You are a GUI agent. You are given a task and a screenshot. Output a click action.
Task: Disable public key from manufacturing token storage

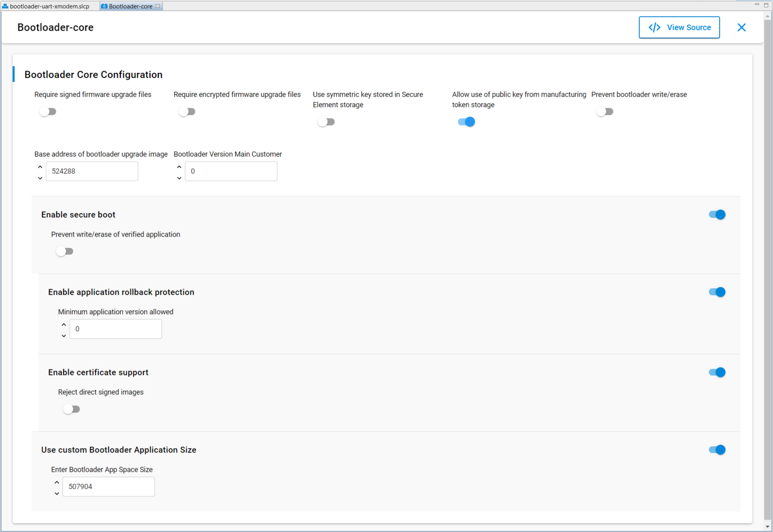(466, 122)
